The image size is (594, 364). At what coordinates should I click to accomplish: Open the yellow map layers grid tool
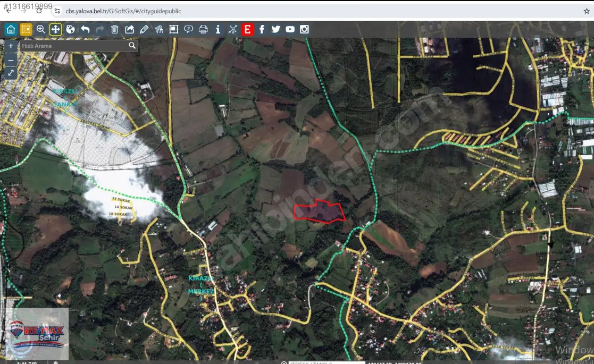[x=26, y=29]
